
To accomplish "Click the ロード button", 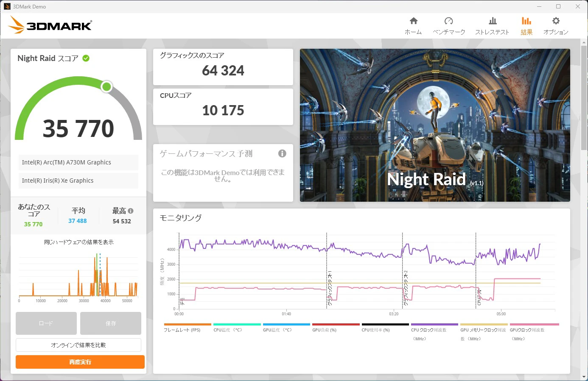I will tap(46, 323).
